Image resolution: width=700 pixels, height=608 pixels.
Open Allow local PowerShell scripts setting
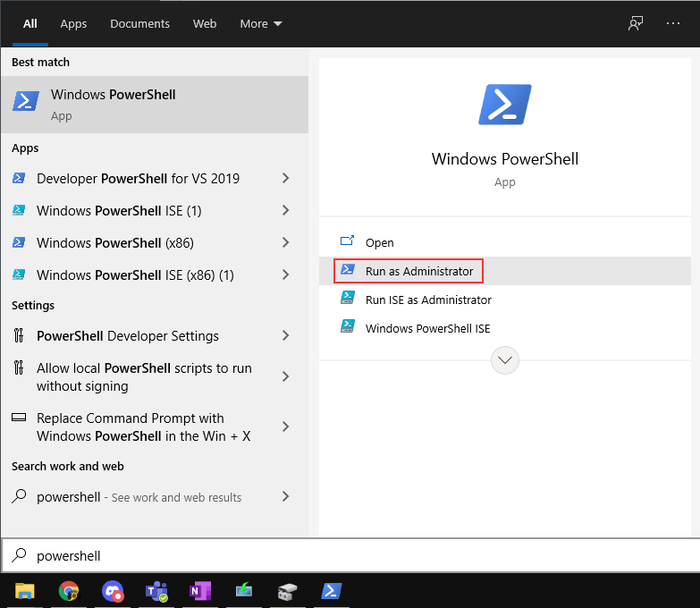point(155,376)
